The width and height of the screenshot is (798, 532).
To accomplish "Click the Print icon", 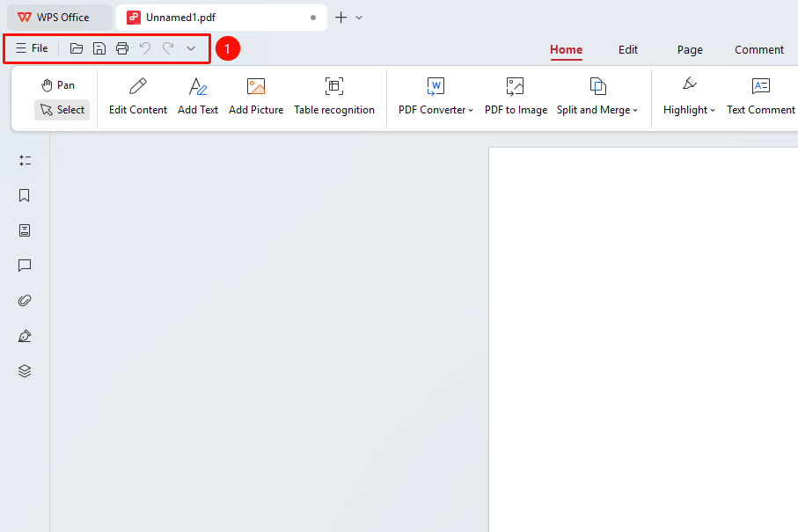I will tap(122, 48).
